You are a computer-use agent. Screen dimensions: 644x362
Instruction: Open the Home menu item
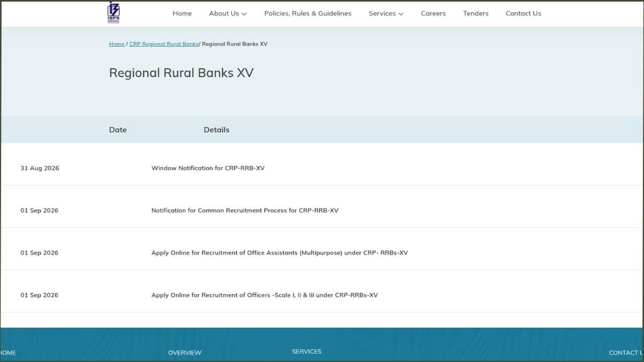pyautogui.click(x=182, y=13)
